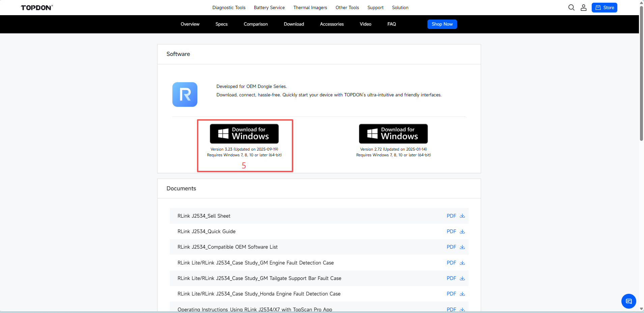
Task: Expand the Thermal Imagers menu
Action: pos(310,7)
